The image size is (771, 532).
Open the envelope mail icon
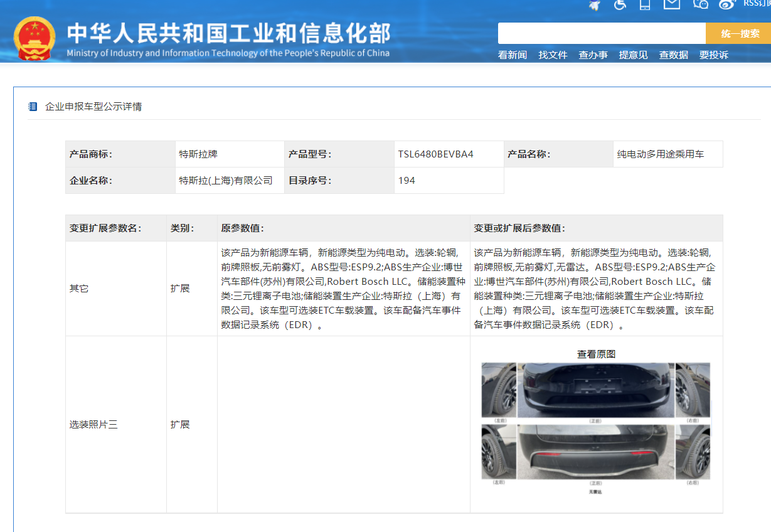(x=672, y=4)
